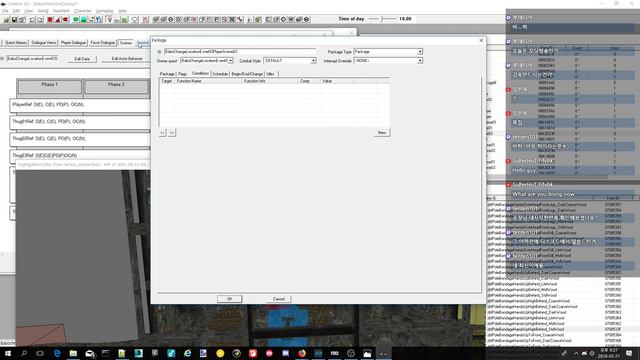Launch Microsoft Edge from the taskbar
Image resolution: width=640 pixels, height=360 pixels.
pos(57,353)
